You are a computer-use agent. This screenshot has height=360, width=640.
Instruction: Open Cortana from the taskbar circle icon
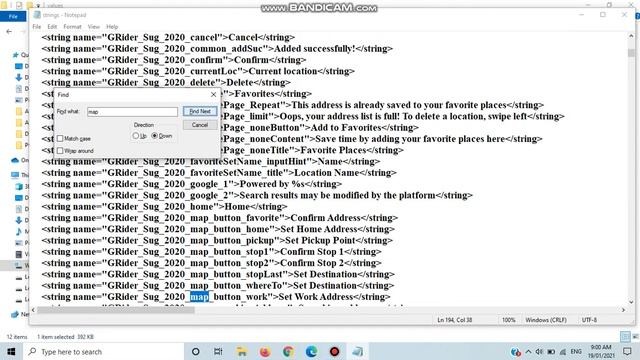point(196,351)
